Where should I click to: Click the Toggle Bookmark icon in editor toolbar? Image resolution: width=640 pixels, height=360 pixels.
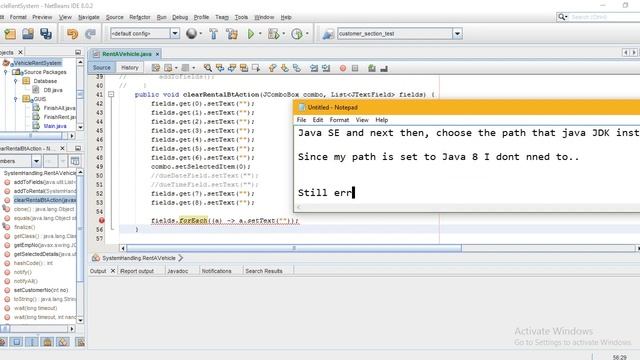click(297, 68)
